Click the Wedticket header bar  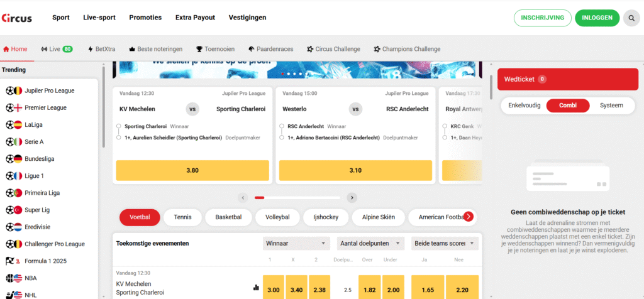pos(568,79)
